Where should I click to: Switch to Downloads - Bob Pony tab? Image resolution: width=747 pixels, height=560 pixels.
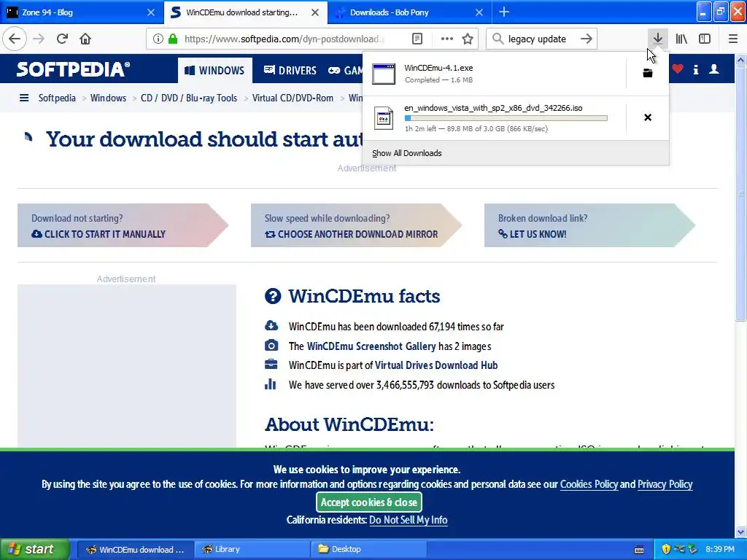[405, 12]
